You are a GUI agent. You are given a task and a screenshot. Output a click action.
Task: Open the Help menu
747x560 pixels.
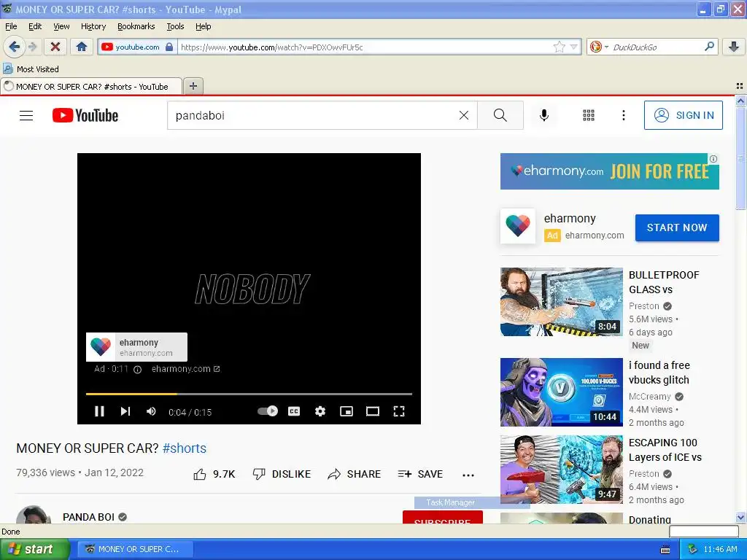[203, 26]
